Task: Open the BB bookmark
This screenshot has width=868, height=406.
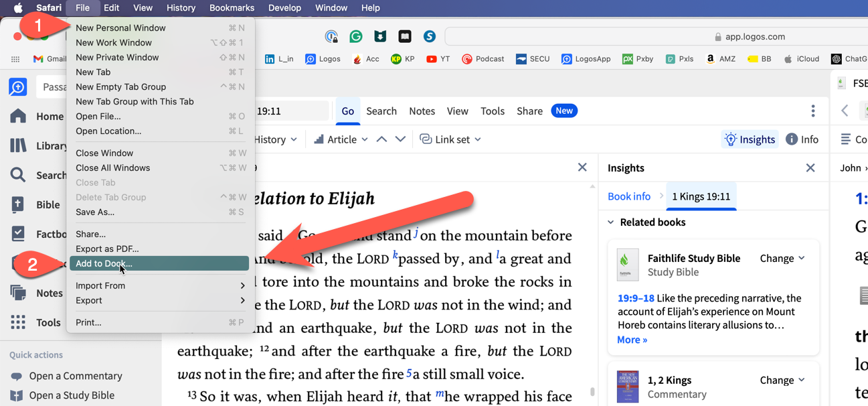Action: 760,59
